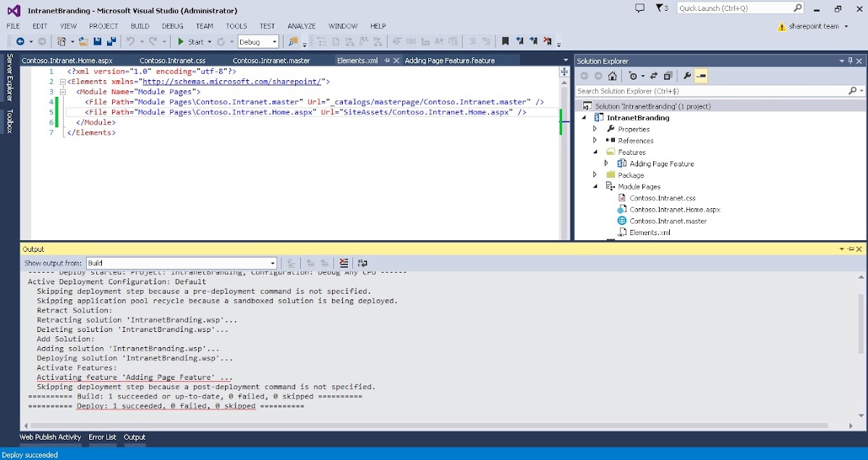
Task: Switch to the Contoso.Intranet.master editor tab
Action: [x=271, y=61]
